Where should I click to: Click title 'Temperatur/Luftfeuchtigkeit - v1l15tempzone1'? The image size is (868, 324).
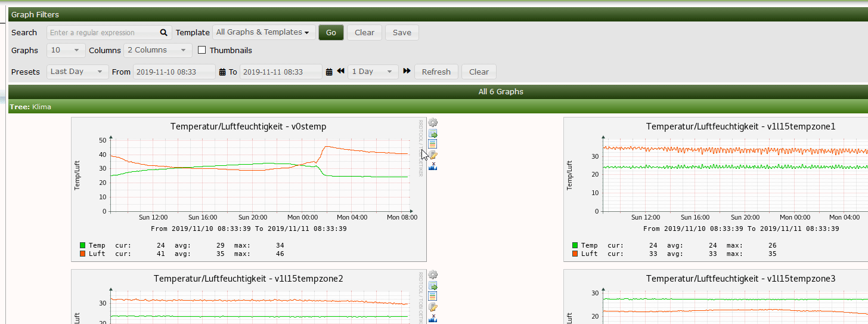click(741, 126)
